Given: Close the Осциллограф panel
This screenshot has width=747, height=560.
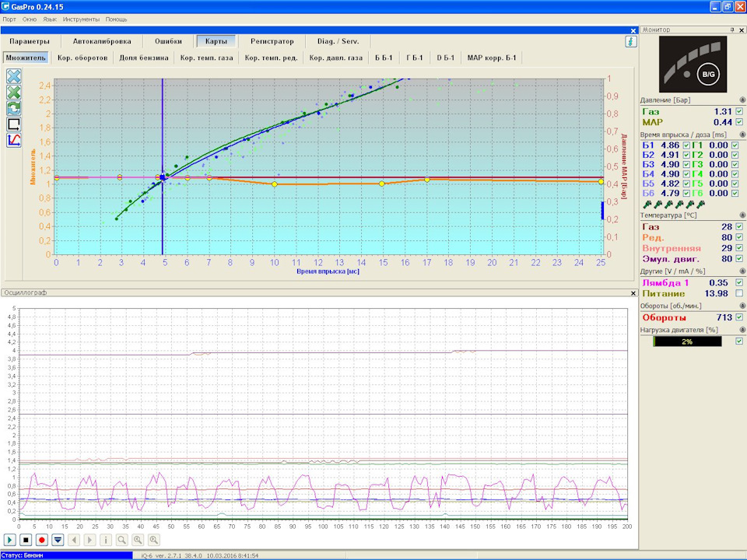Looking at the screenshot, I should point(633,293).
